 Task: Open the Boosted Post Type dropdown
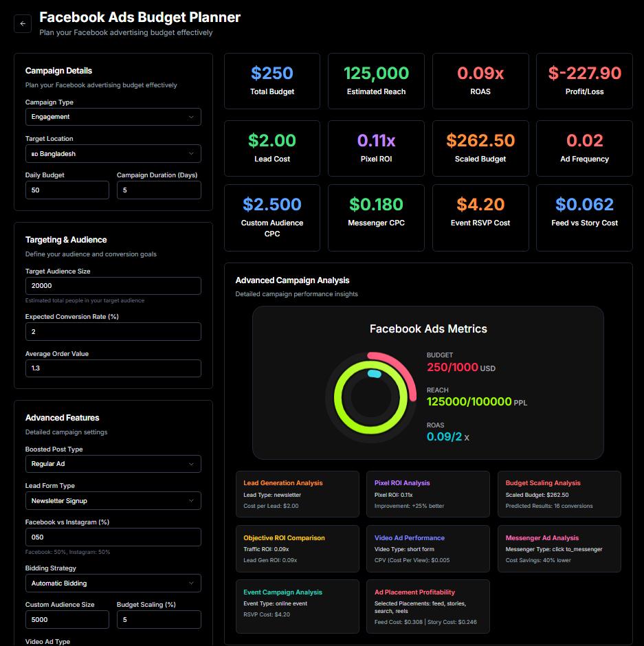coord(113,464)
